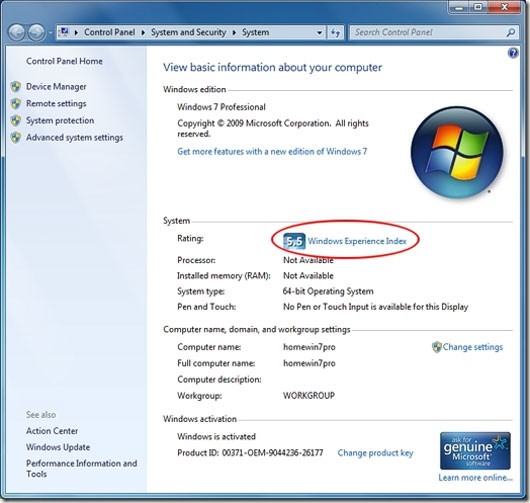Open Performance Information and Tools link
Image resolution: width=530 pixels, height=503 pixels.
[81, 469]
